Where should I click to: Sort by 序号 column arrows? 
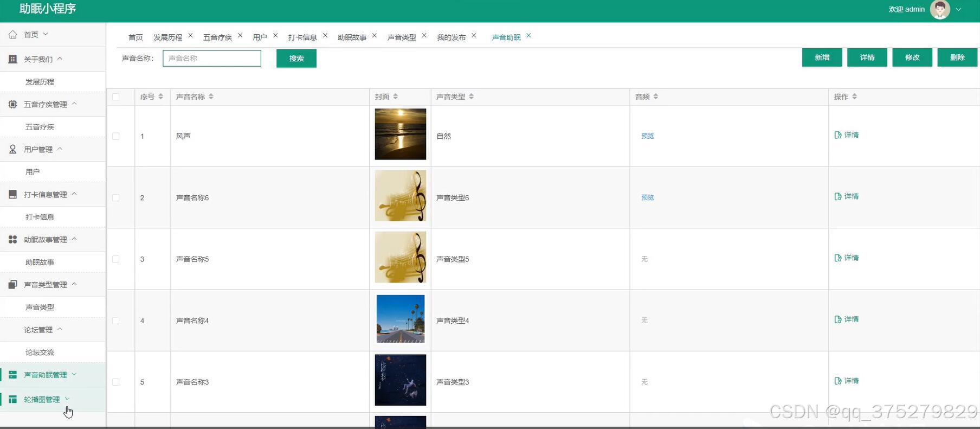point(160,97)
